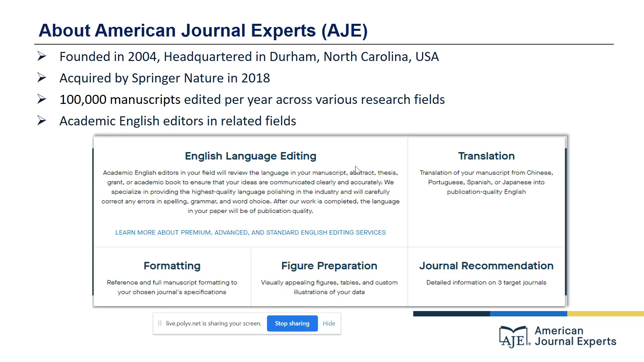The width and height of the screenshot is (644, 362).
Task: Grab the drag handle of the sharing bar
Action: tap(160, 323)
